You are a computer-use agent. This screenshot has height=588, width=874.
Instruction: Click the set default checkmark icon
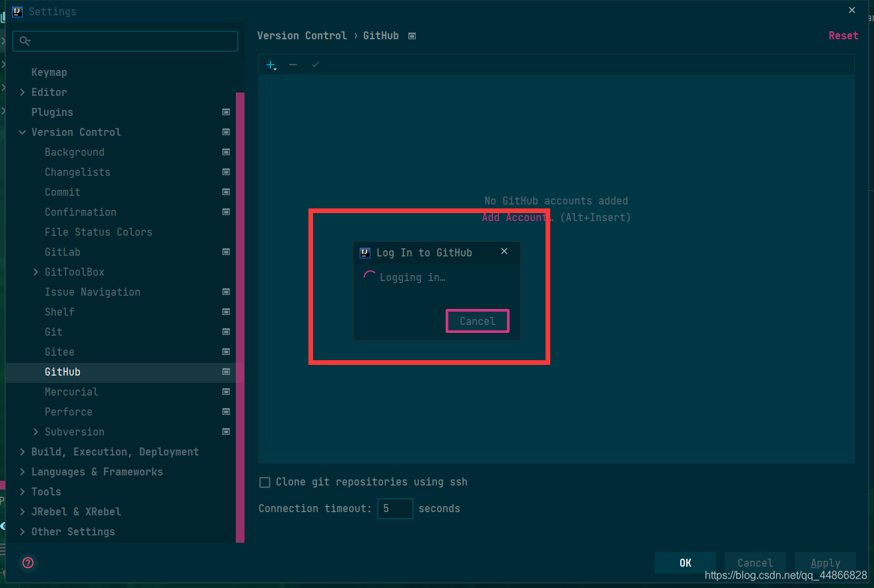tap(315, 65)
